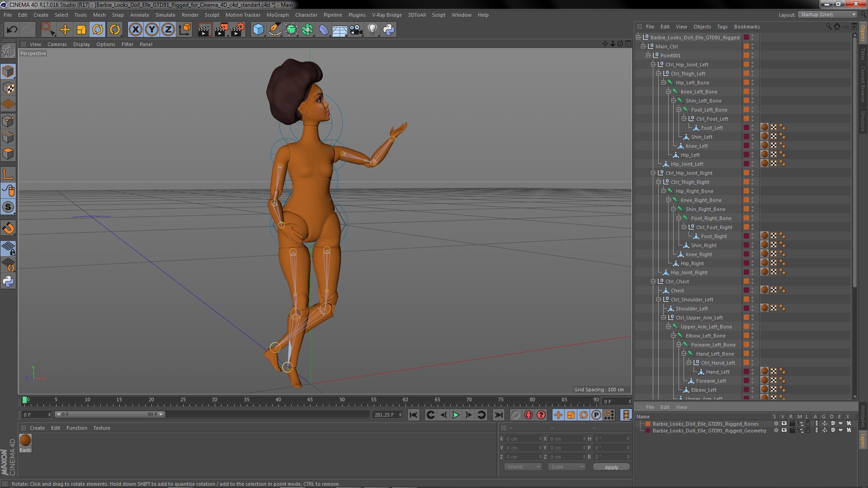Toggle Parameter keyframe recording P button

[596, 415]
